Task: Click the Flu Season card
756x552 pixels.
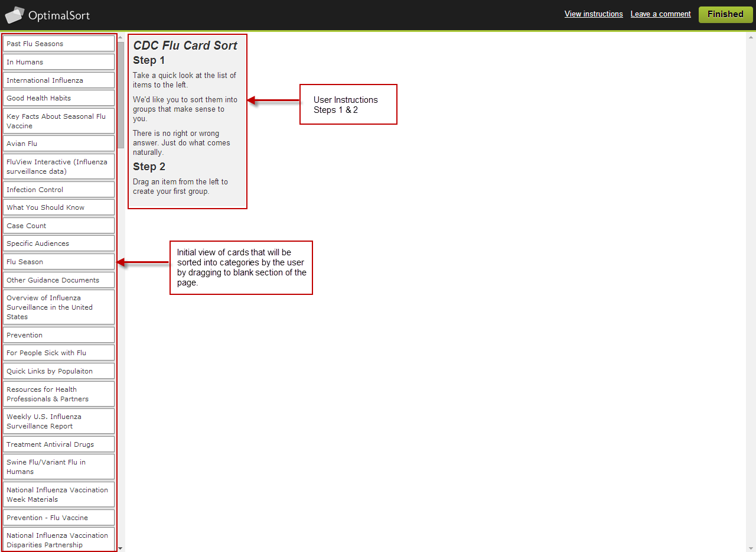Action: pyautogui.click(x=58, y=262)
